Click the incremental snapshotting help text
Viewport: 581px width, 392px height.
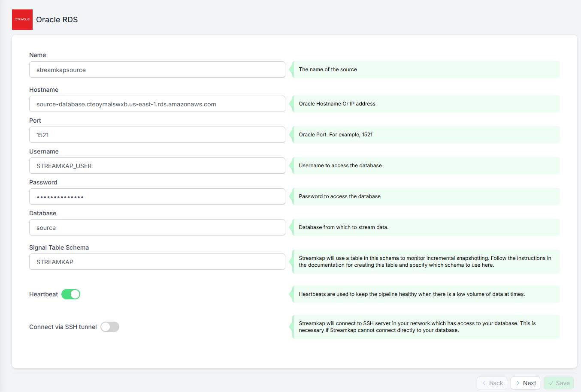coord(425,262)
